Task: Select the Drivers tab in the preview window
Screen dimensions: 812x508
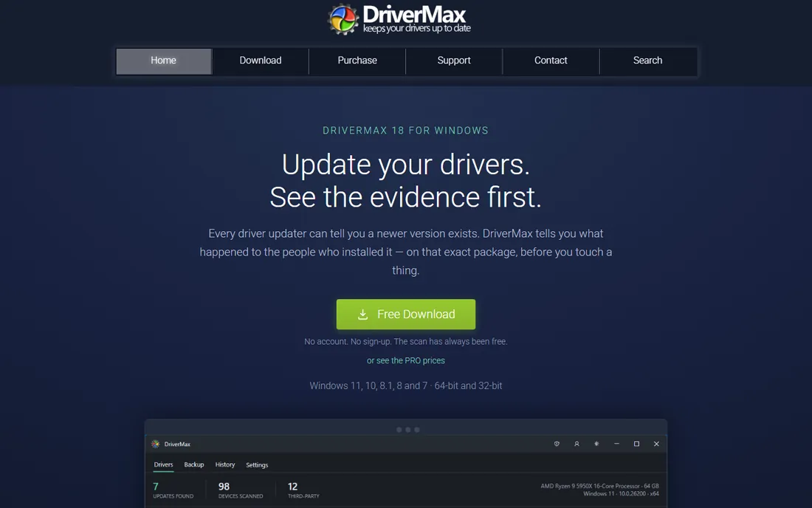Action: tap(164, 464)
